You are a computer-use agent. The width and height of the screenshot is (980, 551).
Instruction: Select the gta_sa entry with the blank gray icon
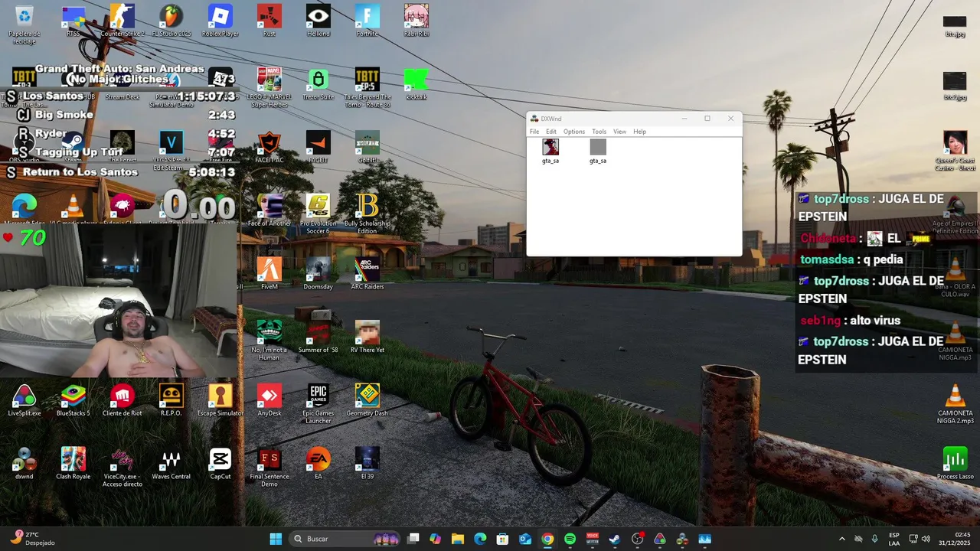pyautogui.click(x=598, y=151)
